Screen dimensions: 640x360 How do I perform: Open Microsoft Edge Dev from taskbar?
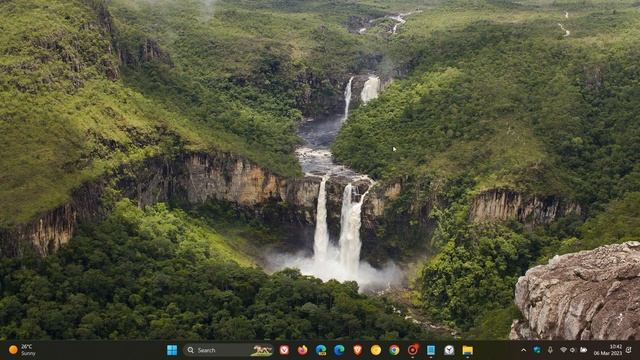click(x=321, y=350)
